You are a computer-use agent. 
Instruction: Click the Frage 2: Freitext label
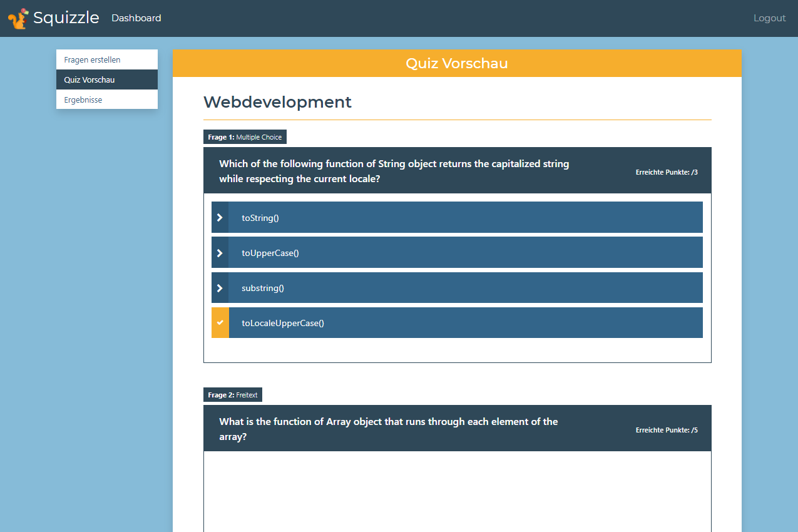[x=233, y=395]
